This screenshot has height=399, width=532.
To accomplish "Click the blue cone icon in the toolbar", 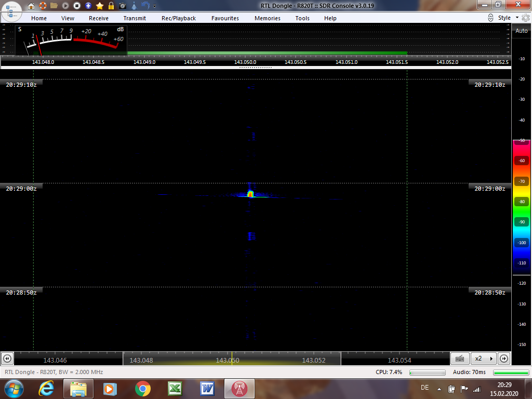I will coord(134,6).
